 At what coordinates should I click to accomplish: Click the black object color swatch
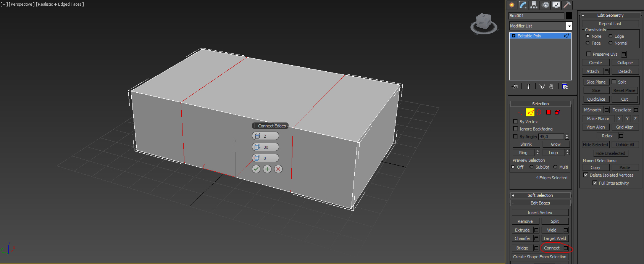pyautogui.click(x=569, y=16)
